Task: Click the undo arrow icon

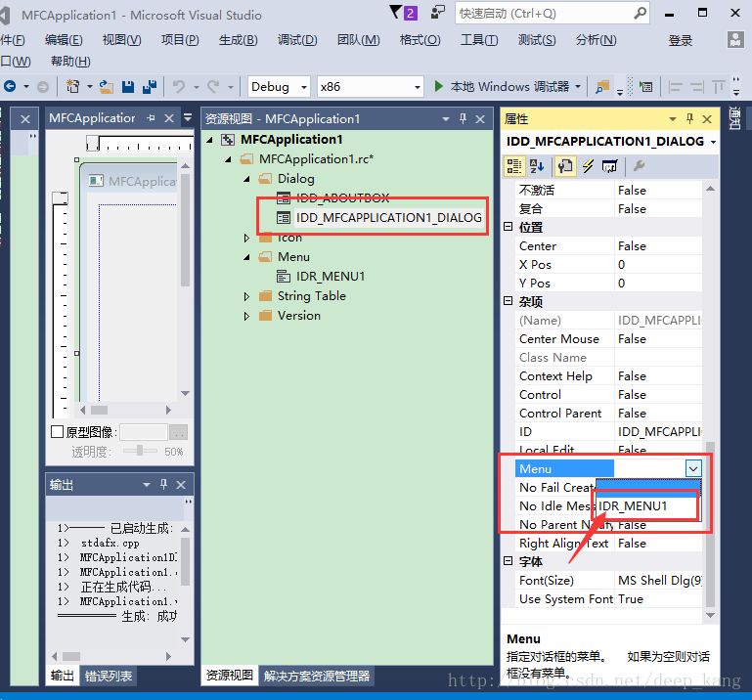Action: pyautogui.click(x=179, y=86)
